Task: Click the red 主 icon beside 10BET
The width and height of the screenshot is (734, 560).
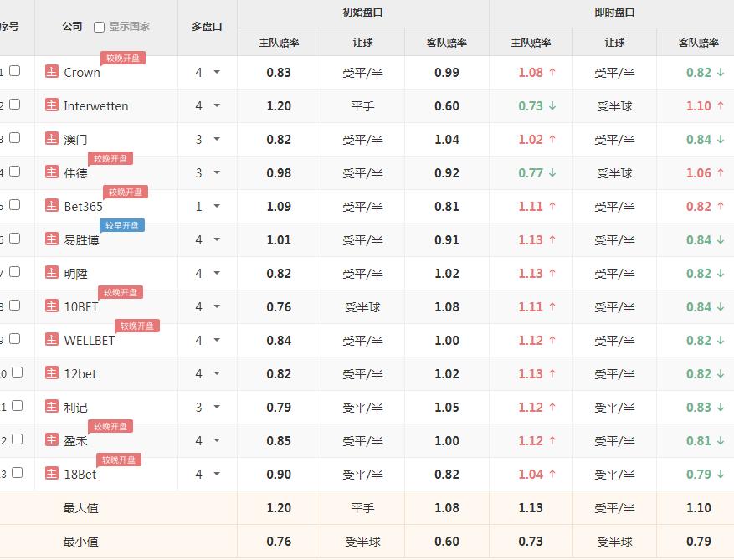Action: (x=52, y=306)
